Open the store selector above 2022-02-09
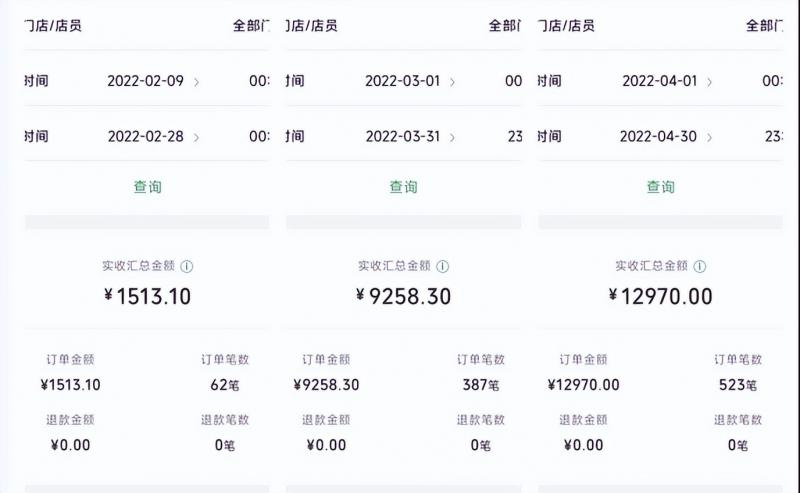 (250, 26)
